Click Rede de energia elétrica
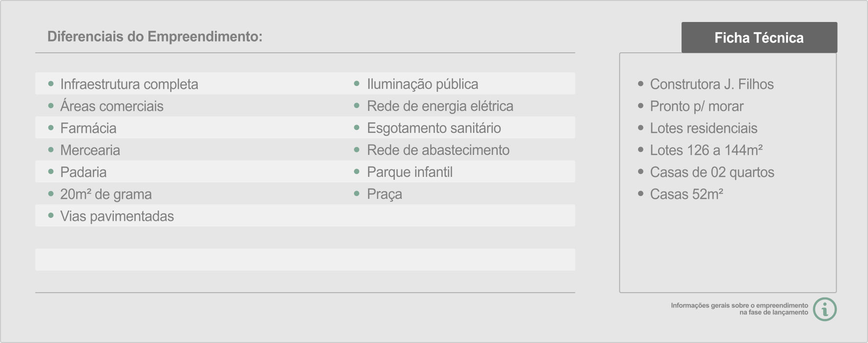This screenshot has height=343, width=868. pyautogui.click(x=440, y=106)
